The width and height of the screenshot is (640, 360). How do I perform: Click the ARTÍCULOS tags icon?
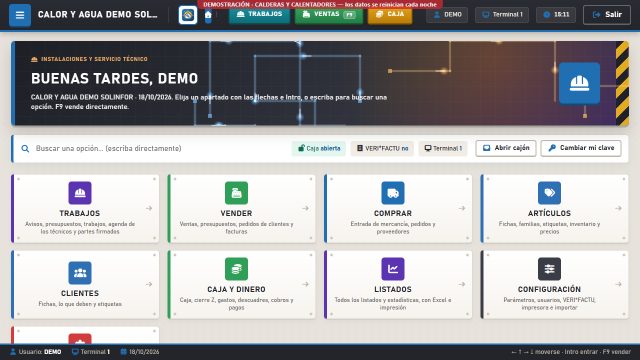click(x=549, y=193)
